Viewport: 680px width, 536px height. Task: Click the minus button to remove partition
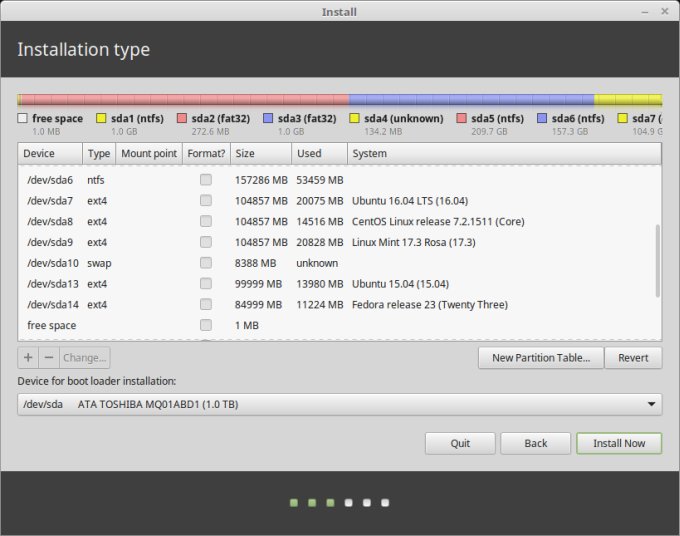49,358
